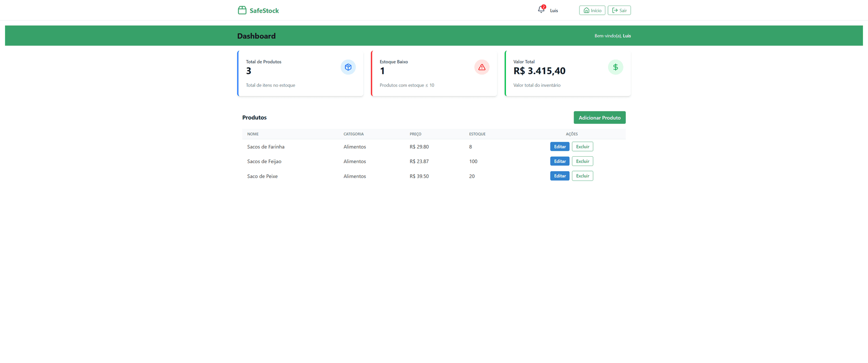Click Adicionar Produto button

(x=599, y=117)
